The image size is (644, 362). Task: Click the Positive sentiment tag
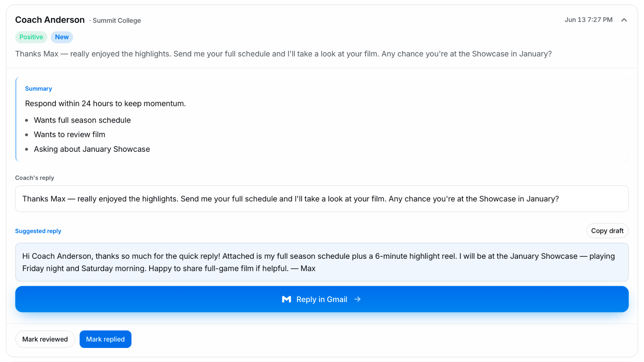(31, 37)
